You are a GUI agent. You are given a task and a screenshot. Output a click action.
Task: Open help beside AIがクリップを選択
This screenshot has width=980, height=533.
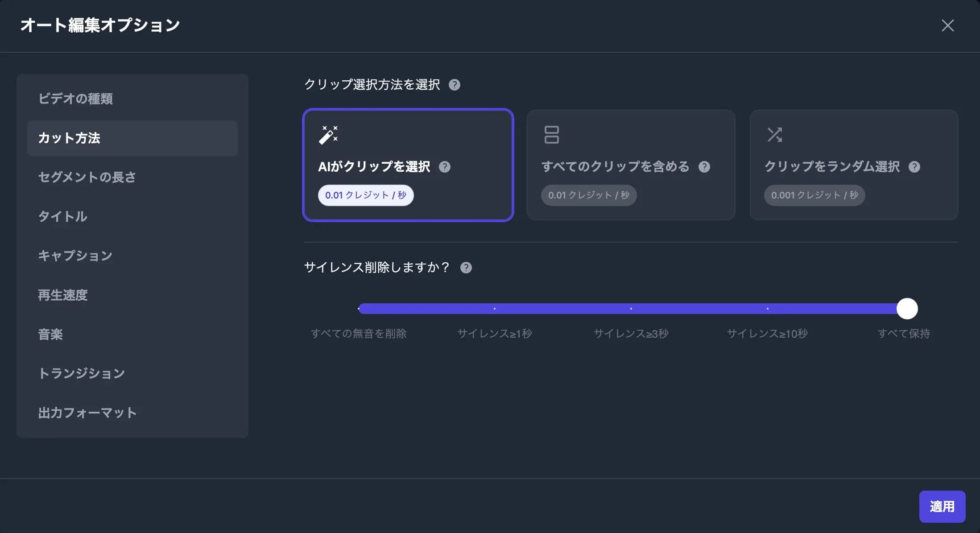click(445, 167)
